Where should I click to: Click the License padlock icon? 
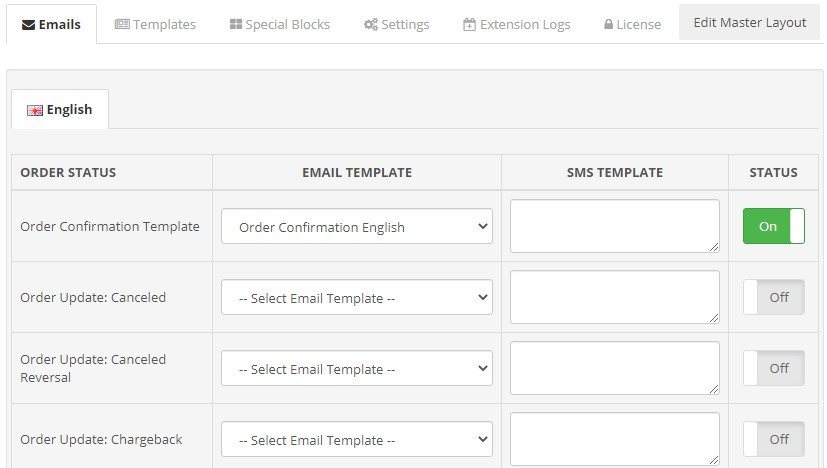pos(609,25)
